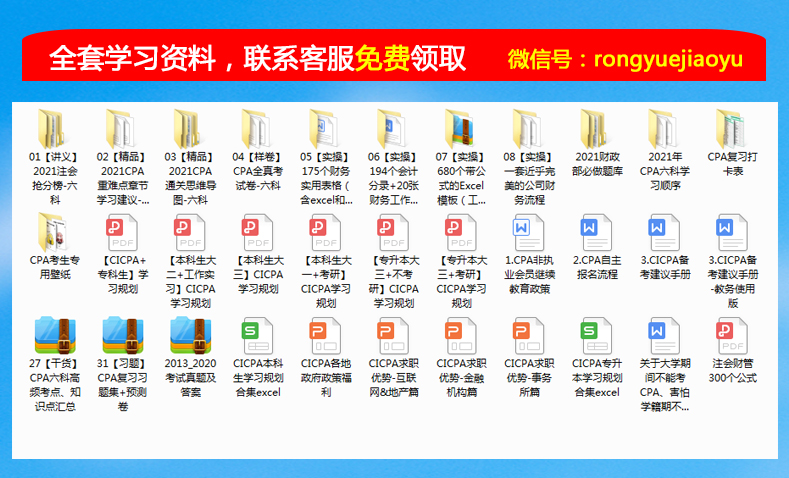Open the 2021年CPA六科学习顺序 folder
789x478 pixels.
click(x=664, y=129)
